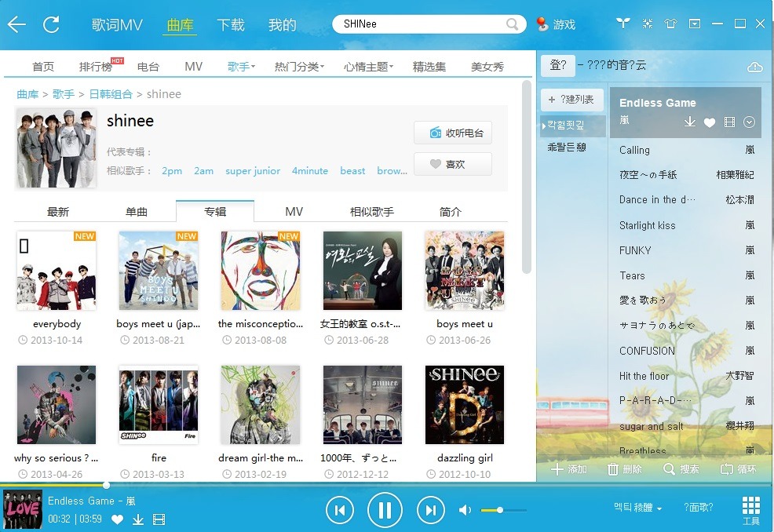774x532 pixels.
Task: Select the 相似歌手 tab
Action: tap(372, 212)
